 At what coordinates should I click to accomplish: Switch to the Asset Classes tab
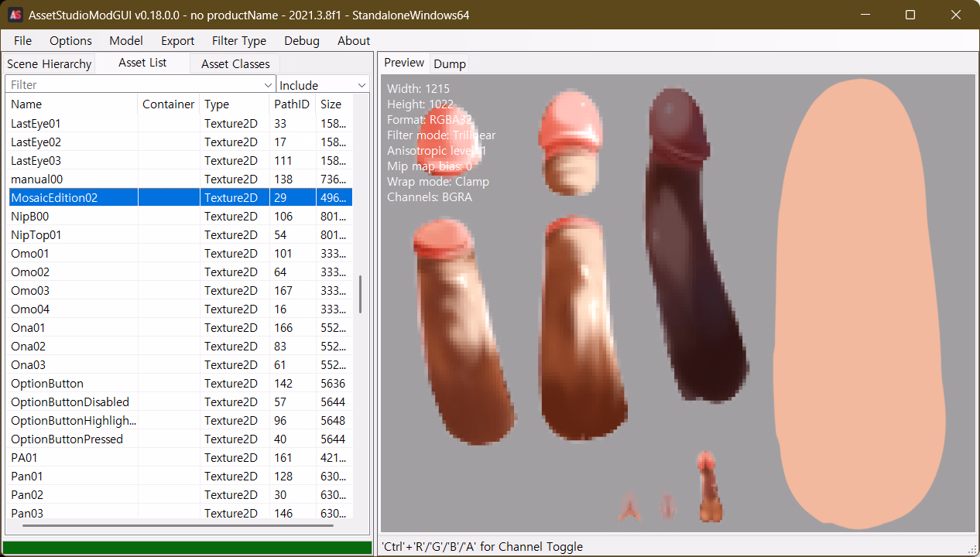tap(235, 64)
